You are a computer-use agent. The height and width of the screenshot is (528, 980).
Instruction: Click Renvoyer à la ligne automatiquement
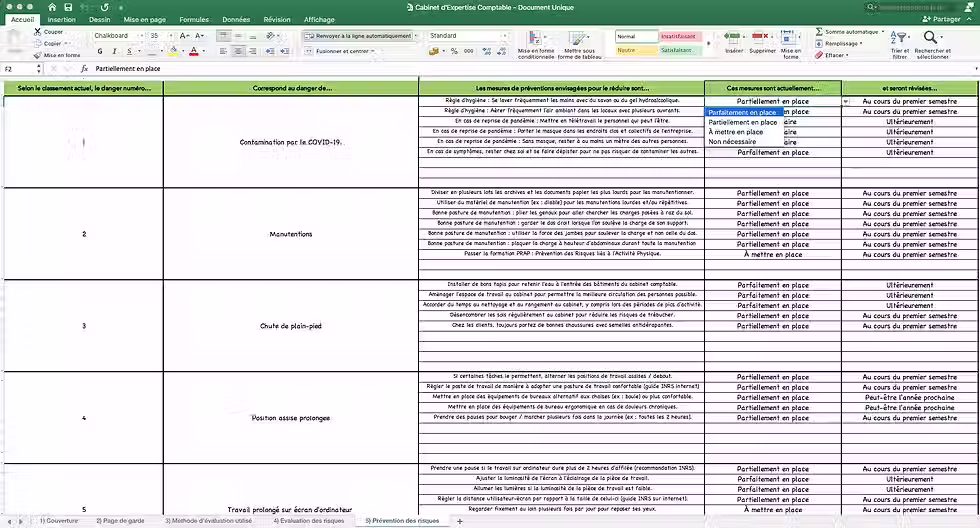tap(359, 36)
